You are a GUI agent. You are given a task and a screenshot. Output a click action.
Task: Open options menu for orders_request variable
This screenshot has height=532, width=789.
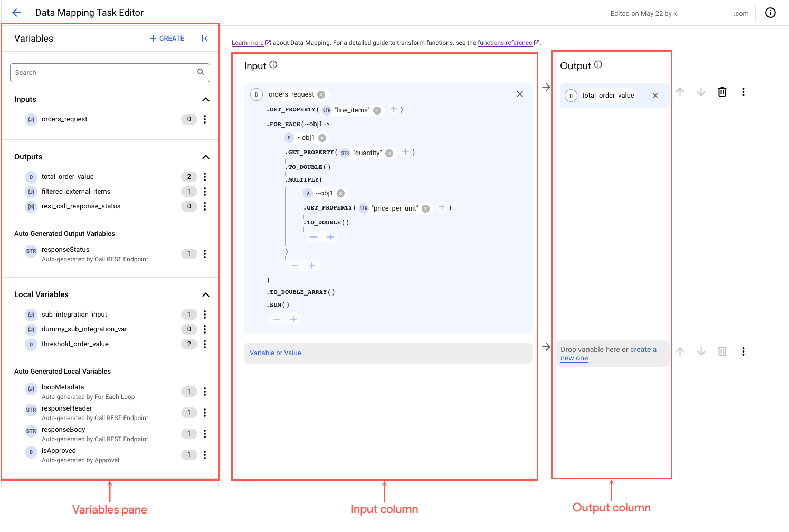click(x=205, y=119)
